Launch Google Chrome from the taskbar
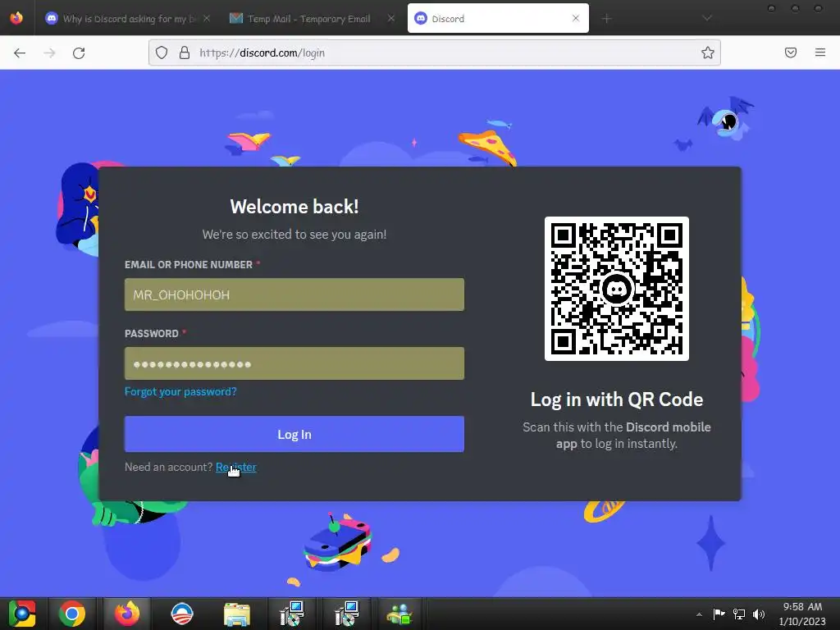 coord(72,614)
